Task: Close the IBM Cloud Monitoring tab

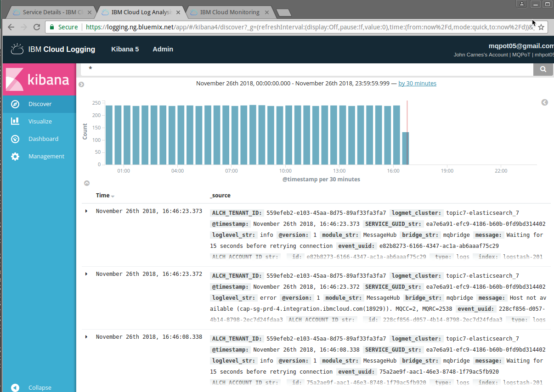Action: [267, 12]
